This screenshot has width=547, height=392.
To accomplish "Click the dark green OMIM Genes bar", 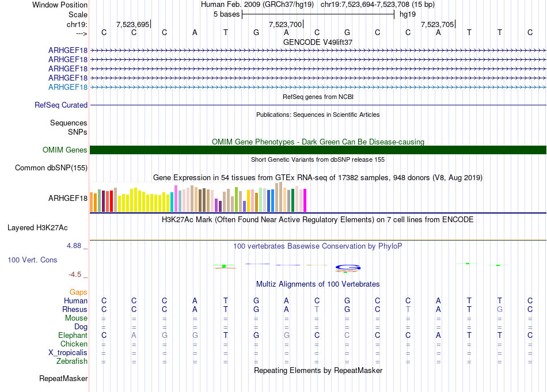I will point(318,150).
